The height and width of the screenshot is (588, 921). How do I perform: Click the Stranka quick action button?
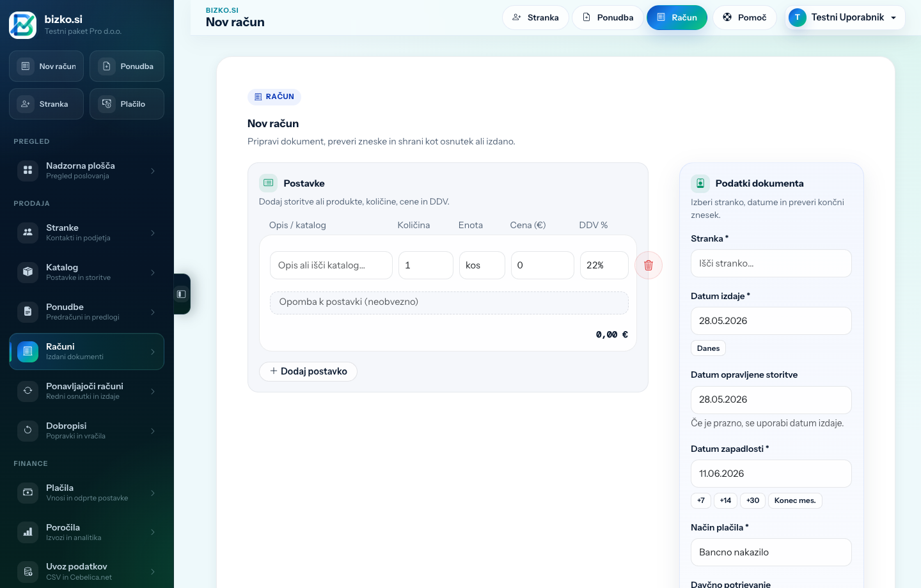pos(46,104)
